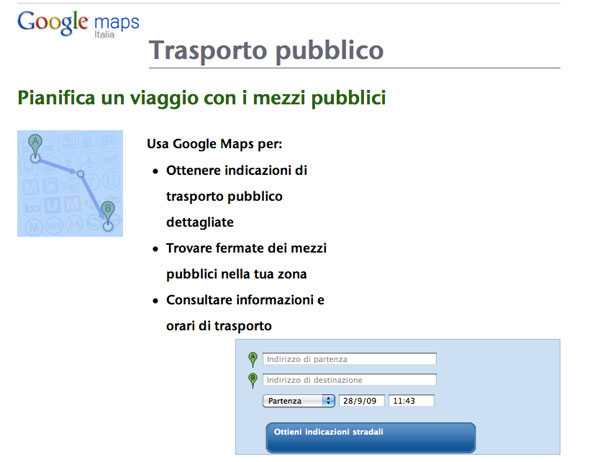Image resolution: width=600 pixels, height=462 pixels.
Task: Focus the Indirizzo di partenza field
Action: click(x=349, y=359)
